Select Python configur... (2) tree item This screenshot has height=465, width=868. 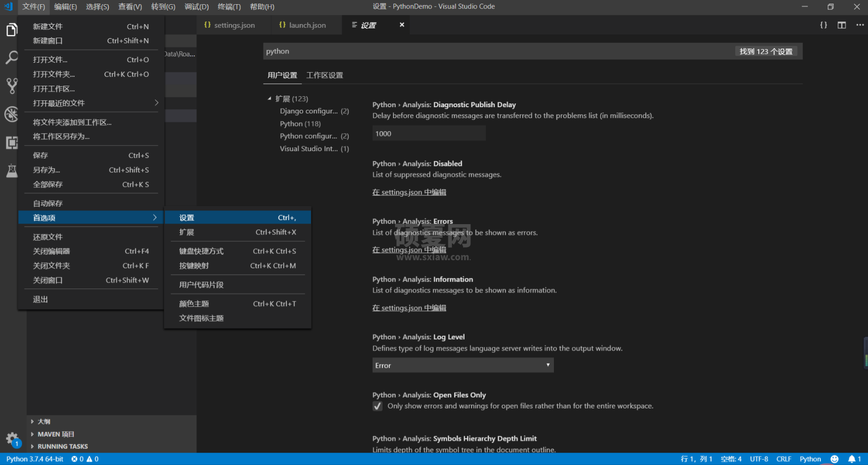click(x=315, y=136)
